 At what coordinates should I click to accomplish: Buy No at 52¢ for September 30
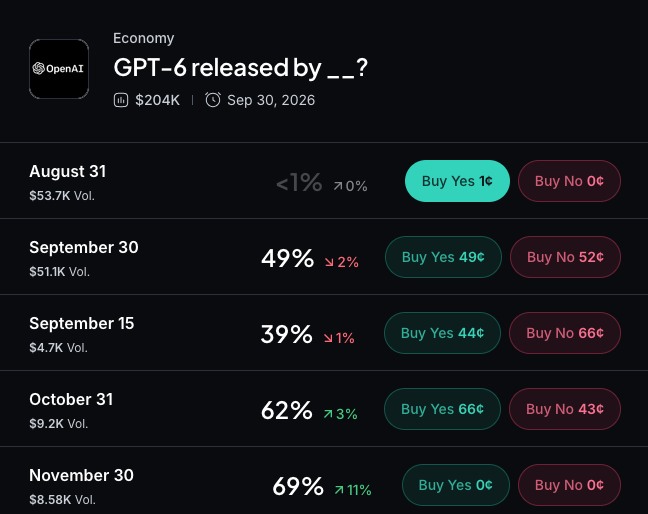565,257
